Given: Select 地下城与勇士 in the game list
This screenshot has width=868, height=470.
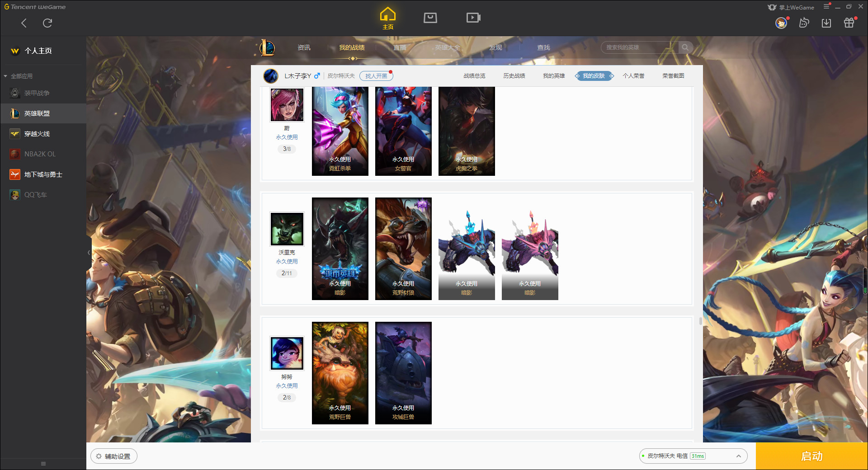Looking at the screenshot, I should pyautogui.click(x=43, y=174).
